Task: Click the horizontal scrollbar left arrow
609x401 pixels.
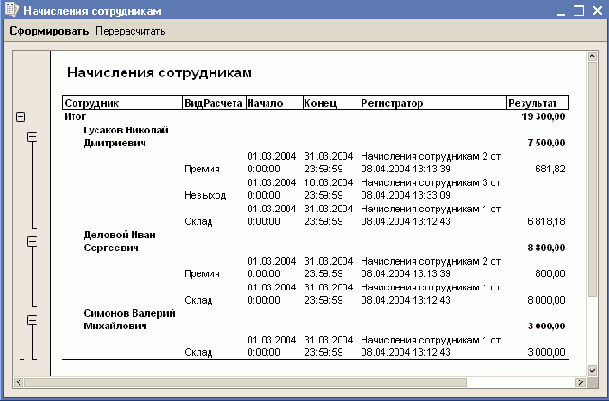Action: [x=17, y=382]
